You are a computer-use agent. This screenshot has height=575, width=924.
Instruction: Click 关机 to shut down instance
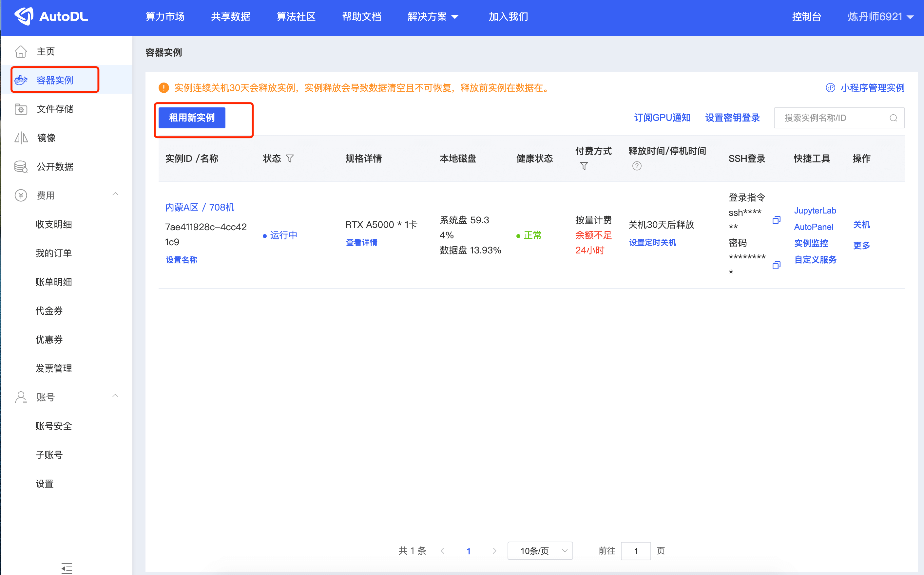[x=861, y=225]
